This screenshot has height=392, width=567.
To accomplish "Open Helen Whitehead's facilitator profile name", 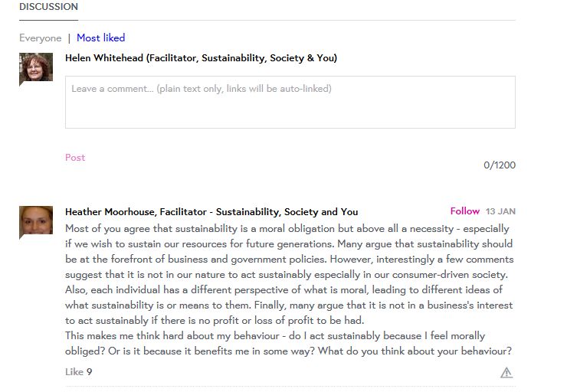I will click(201, 58).
